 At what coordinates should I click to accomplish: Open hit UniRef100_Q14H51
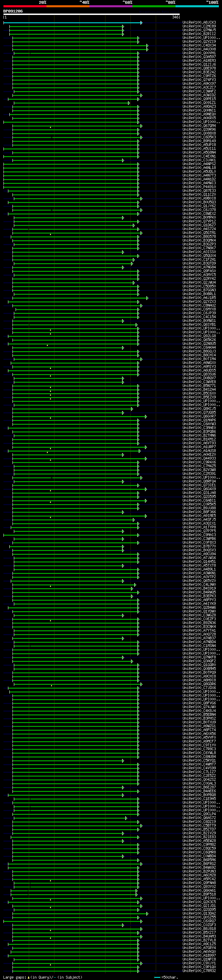pyautogui.click(x=199, y=562)
